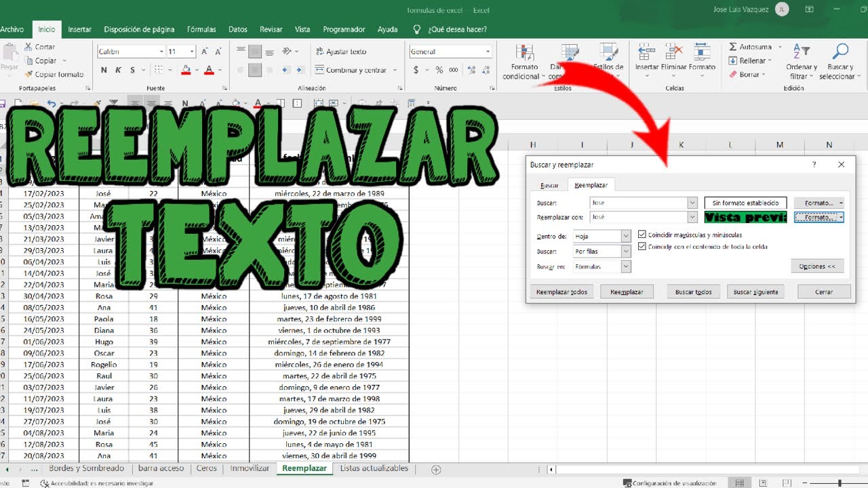This screenshot has height=488, width=868.
Task: Toggle italic K formatting in Fuente group
Action: tap(118, 70)
